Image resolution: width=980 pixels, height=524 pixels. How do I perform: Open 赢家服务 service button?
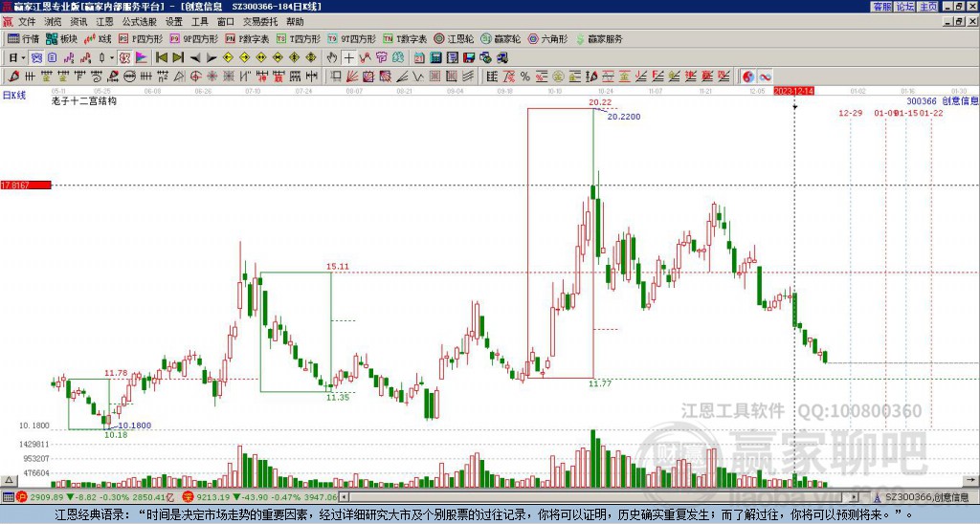point(599,38)
